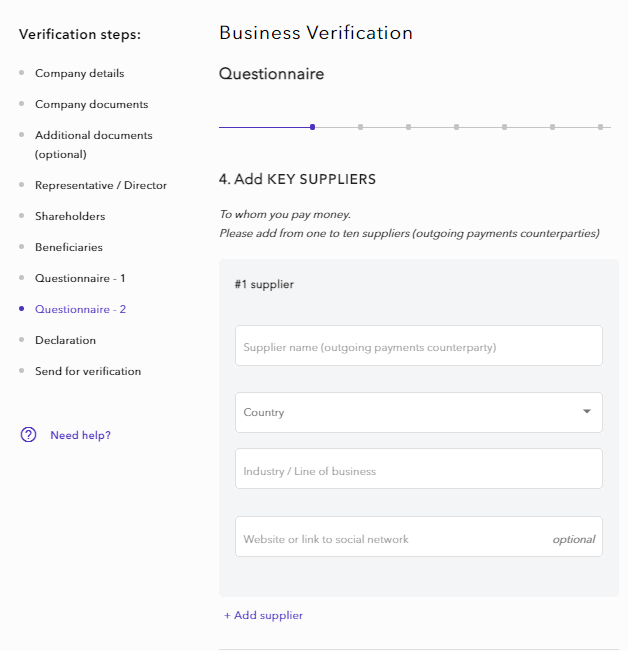This screenshot has height=651, width=628.
Task: Open the Company documents step
Action: click(91, 104)
